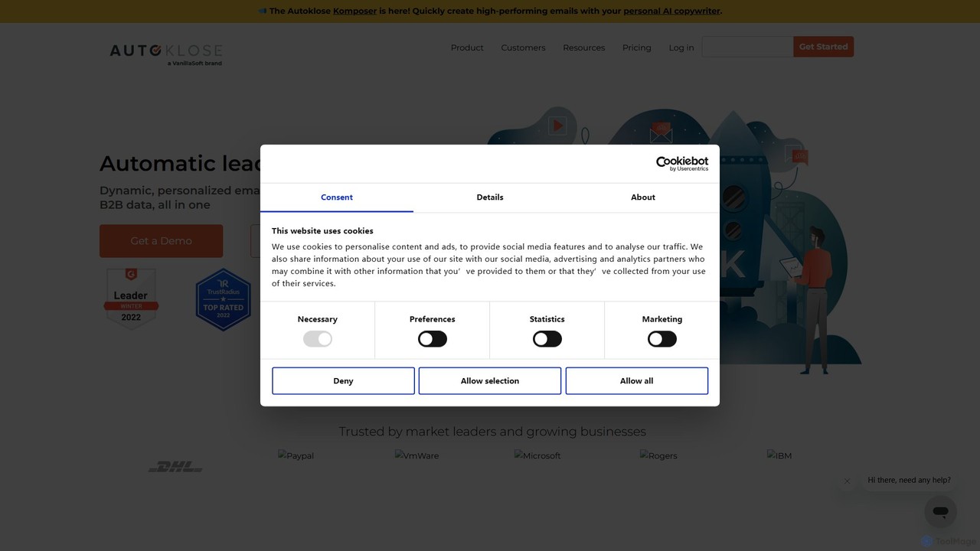The width and height of the screenshot is (980, 551).
Task: Click the TrustRadius Top Rated badge
Action: (x=223, y=299)
